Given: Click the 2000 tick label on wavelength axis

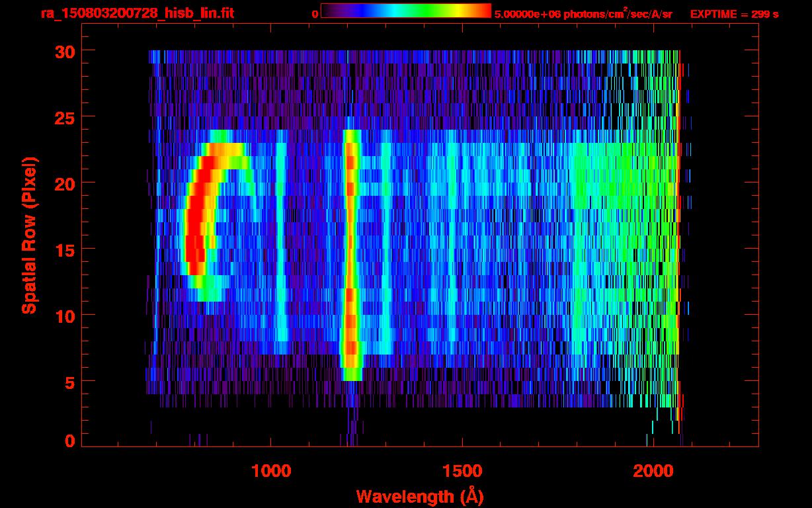Looking at the screenshot, I should 653,471.
